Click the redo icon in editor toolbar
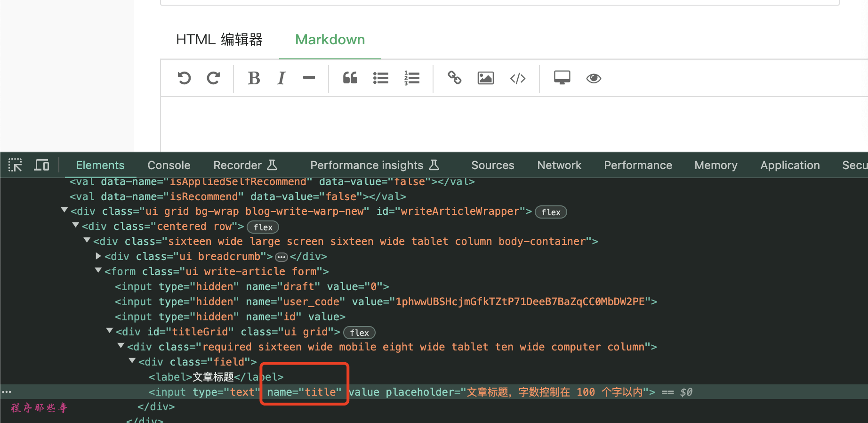868x423 pixels. 213,78
